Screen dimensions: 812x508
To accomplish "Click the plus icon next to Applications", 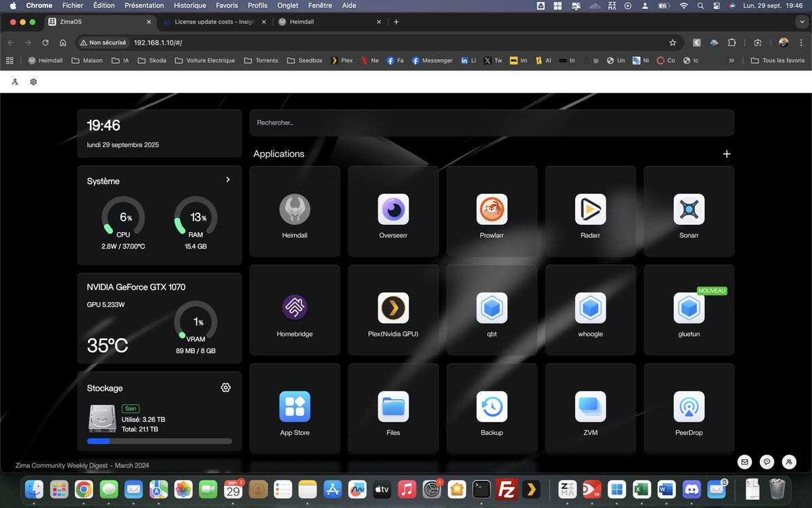I will click(727, 154).
